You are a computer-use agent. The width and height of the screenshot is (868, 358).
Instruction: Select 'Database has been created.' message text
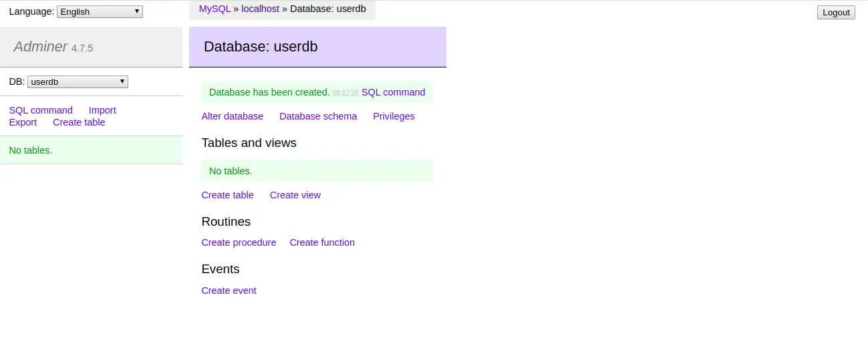pyautogui.click(x=269, y=92)
